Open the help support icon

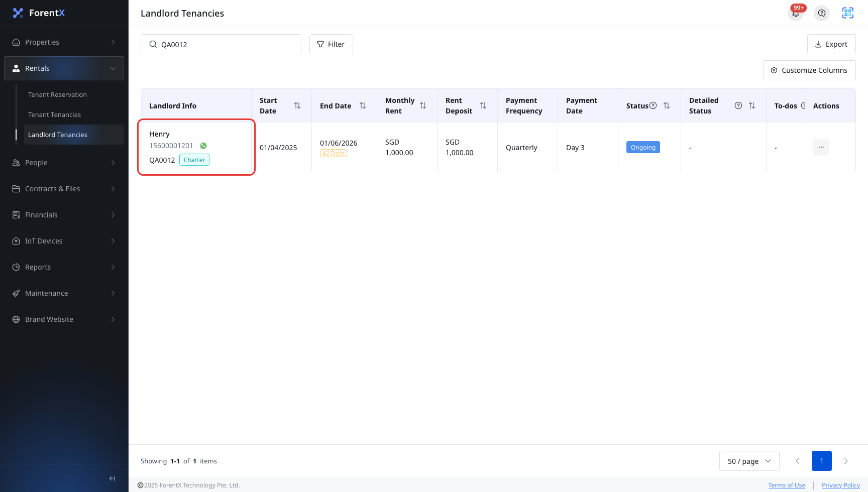coord(822,13)
